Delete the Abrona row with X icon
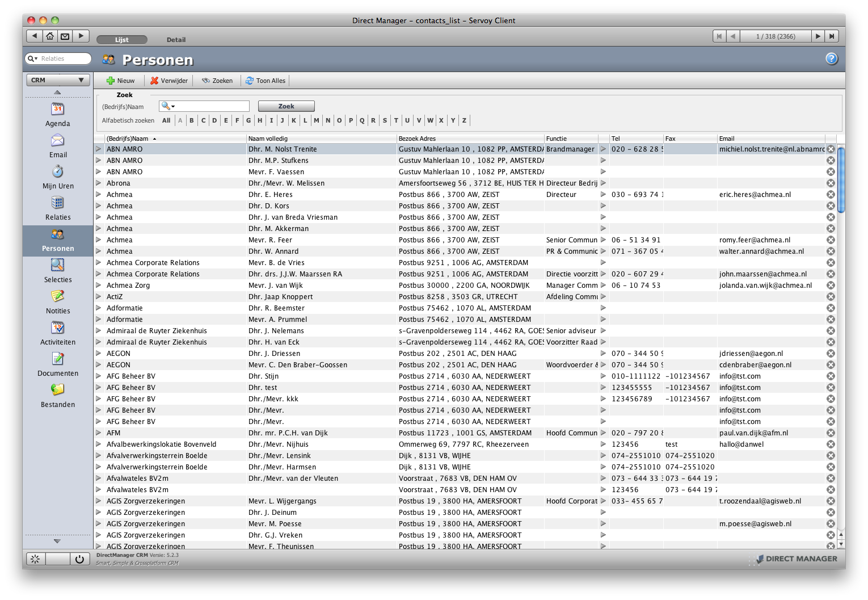This screenshot has height=600, width=868. point(831,183)
